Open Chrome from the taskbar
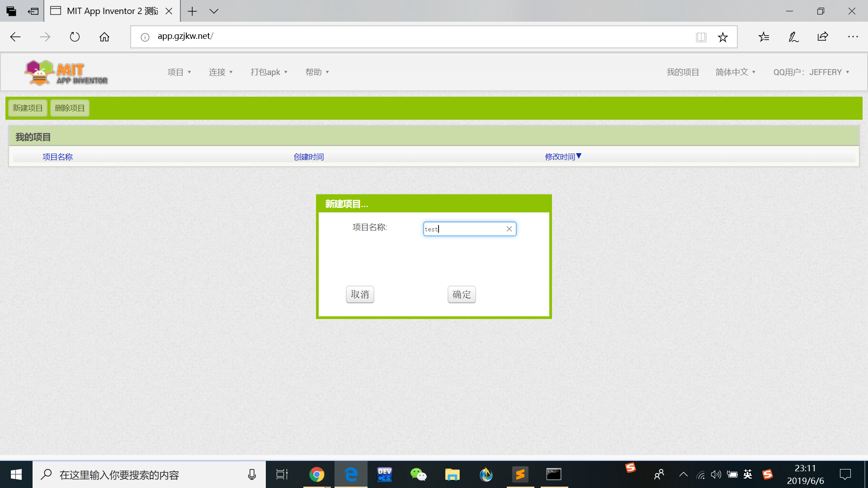This screenshot has width=868, height=488. click(x=316, y=474)
